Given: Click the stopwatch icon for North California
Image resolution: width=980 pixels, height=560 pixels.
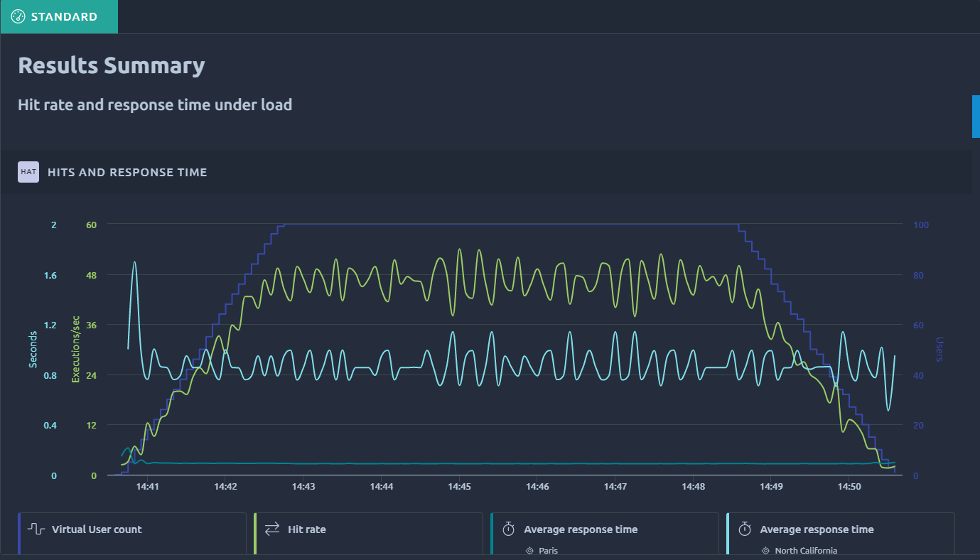Looking at the screenshot, I should pos(744,529).
